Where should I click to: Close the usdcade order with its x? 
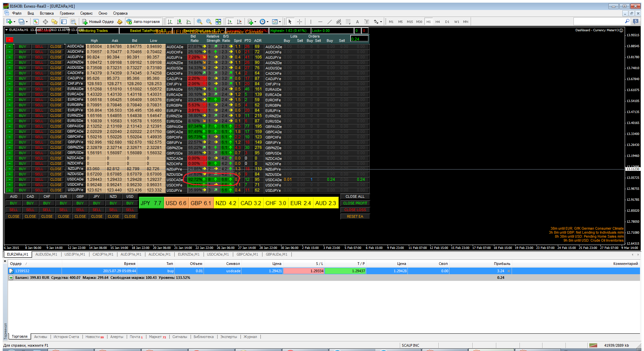click(509, 271)
